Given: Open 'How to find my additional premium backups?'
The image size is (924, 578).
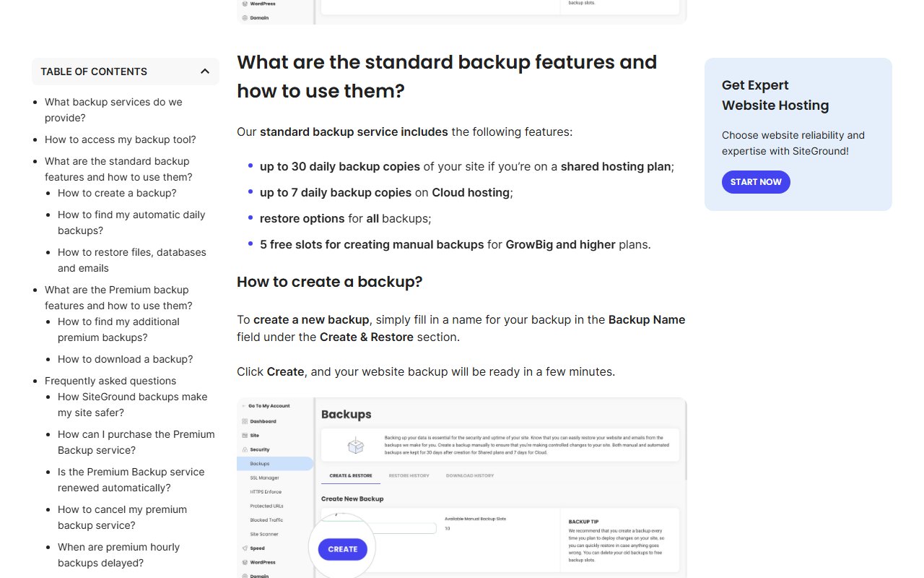Looking at the screenshot, I should tap(118, 329).
